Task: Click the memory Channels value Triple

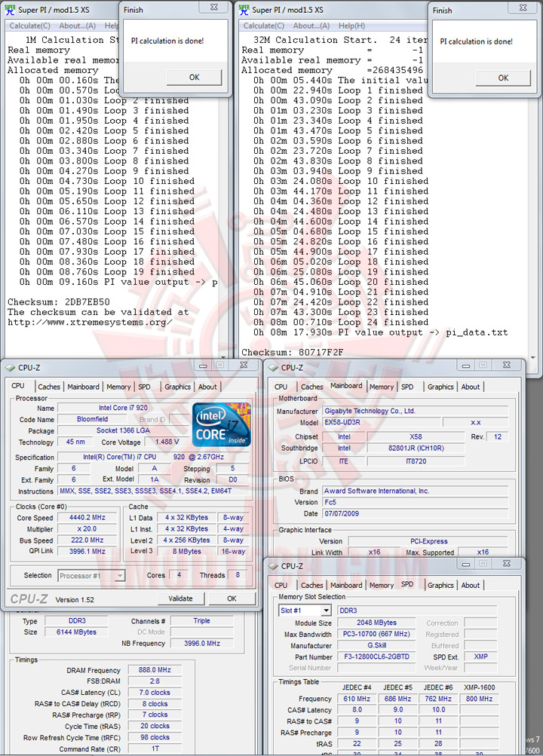Action: [202, 620]
